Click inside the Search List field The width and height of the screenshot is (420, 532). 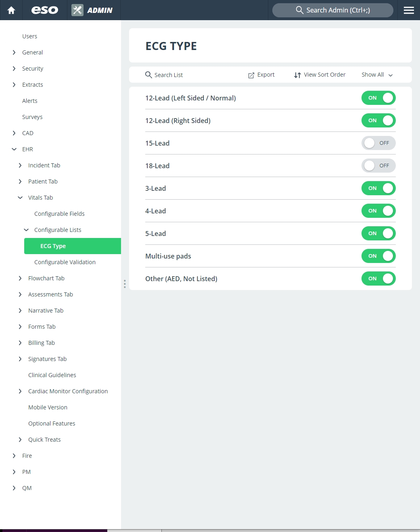tap(182, 75)
